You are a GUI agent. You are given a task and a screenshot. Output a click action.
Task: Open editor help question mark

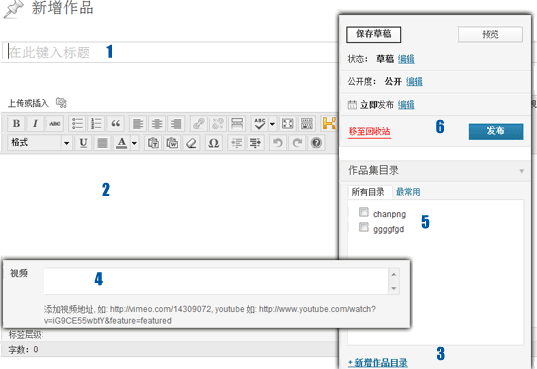pos(316,143)
